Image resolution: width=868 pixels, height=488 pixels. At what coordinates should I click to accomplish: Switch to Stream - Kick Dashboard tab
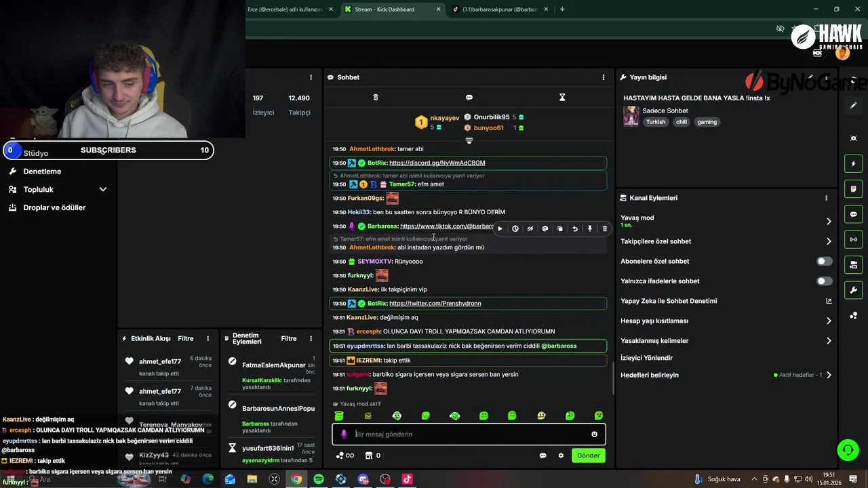[392, 9]
